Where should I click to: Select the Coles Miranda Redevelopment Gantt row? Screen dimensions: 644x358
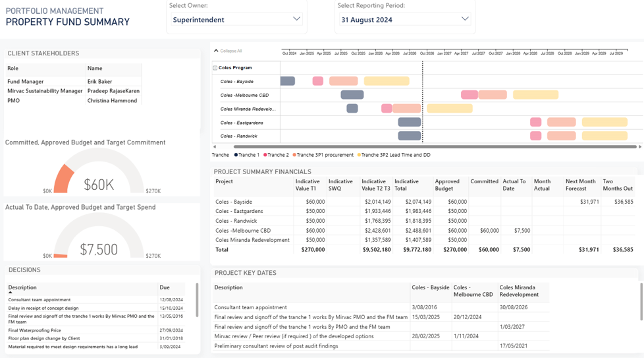click(x=248, y=109)
